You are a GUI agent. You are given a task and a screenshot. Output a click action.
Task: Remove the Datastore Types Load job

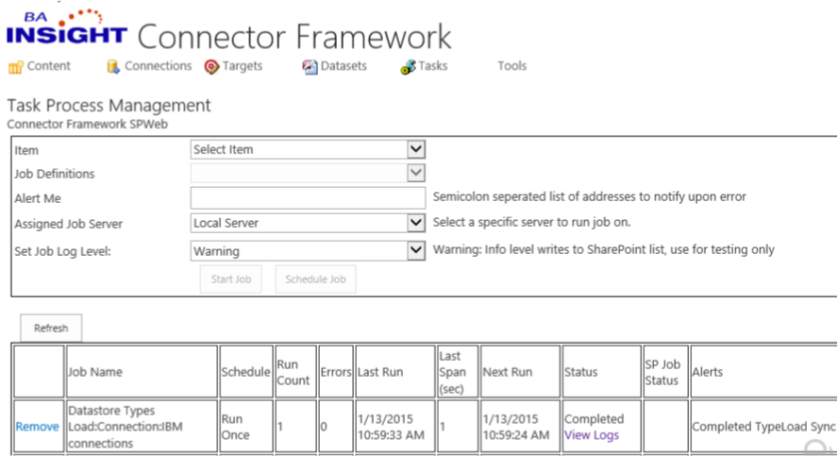pos(37,427)
